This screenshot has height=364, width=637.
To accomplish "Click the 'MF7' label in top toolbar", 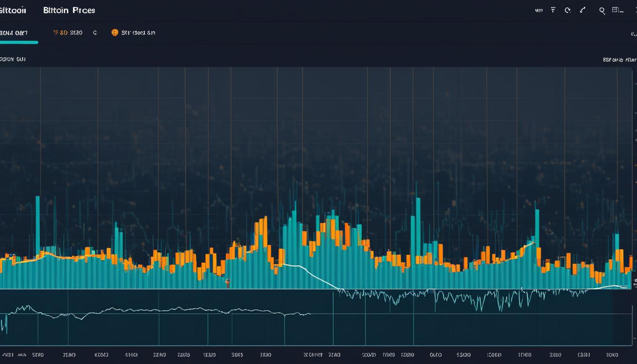I will click(538, 10).
